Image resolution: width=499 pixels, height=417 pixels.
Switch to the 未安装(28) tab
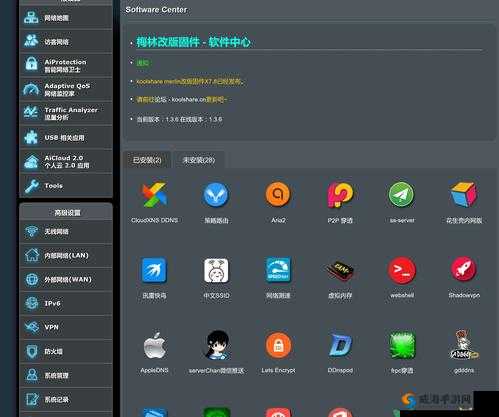coord(199,160)
